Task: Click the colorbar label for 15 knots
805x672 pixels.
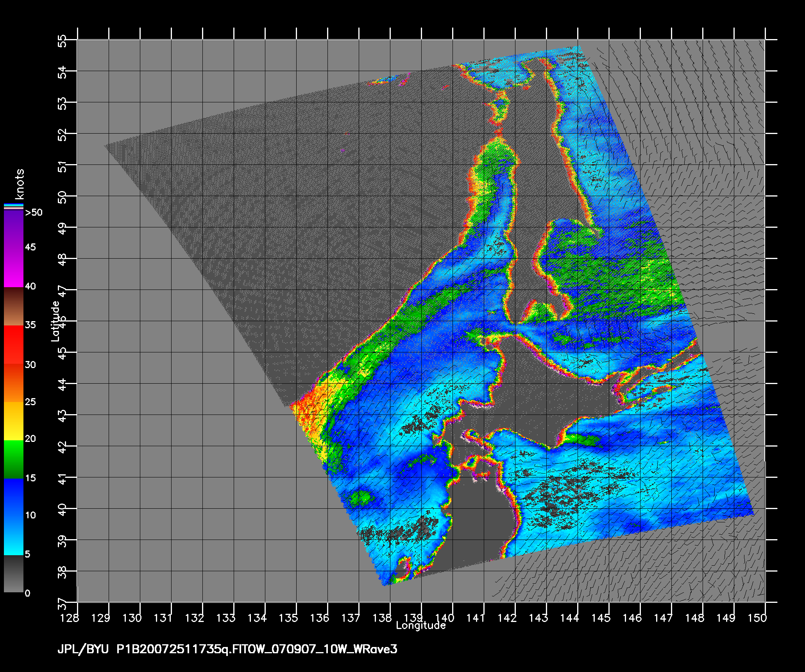Action: coord(30,478)
